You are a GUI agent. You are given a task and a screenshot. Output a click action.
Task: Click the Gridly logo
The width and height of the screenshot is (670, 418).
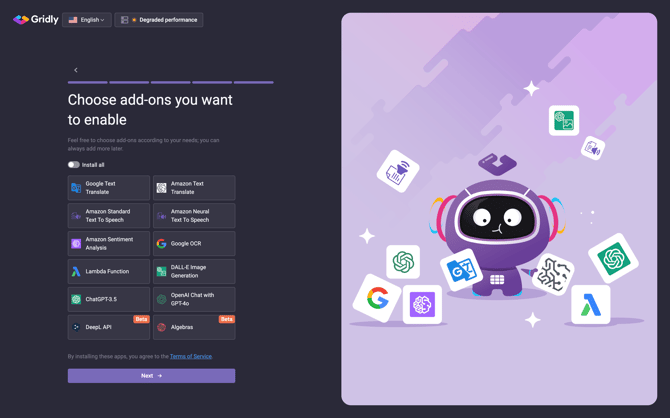(35, 19)
